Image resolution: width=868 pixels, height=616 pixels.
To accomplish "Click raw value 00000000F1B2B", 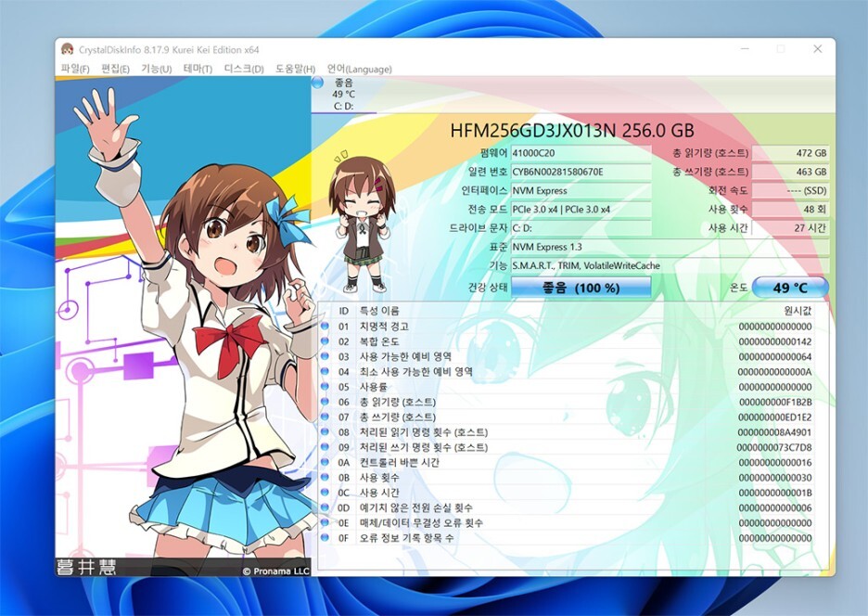I will [775, 402].
